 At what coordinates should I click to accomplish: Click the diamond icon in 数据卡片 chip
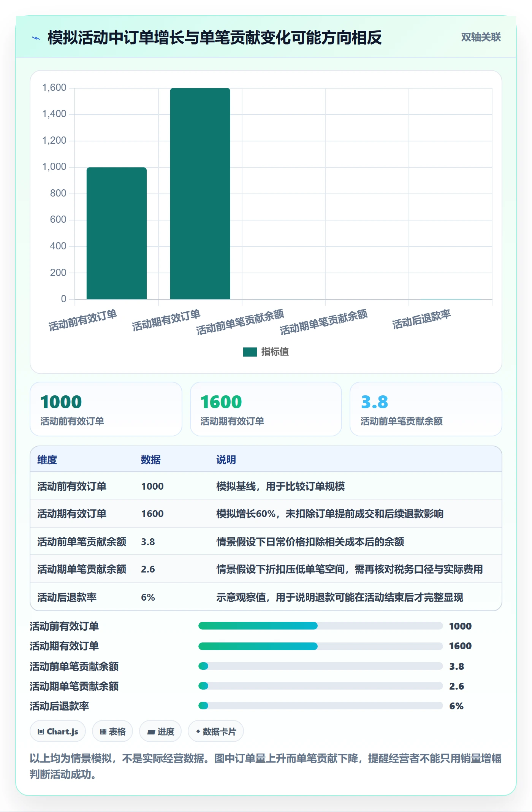(x=198, y=731)
